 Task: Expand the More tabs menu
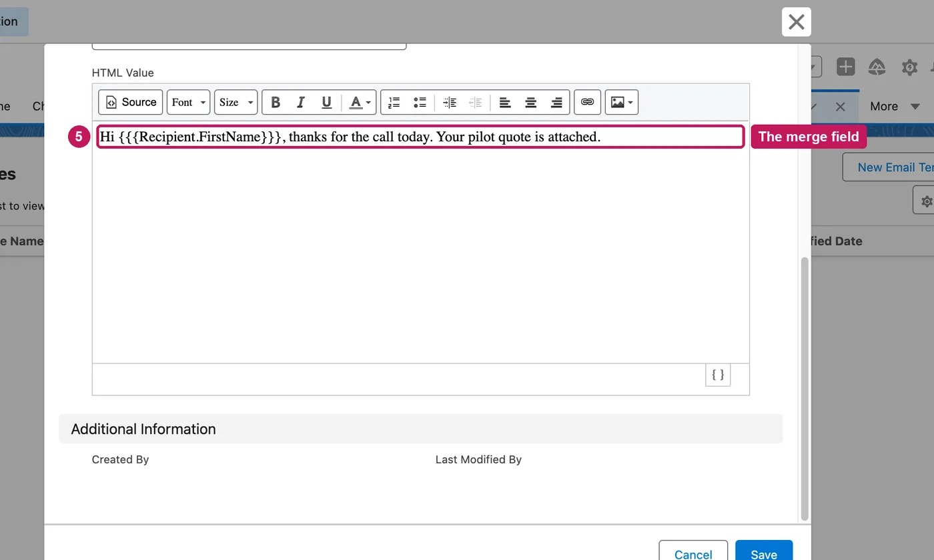tap(895, 106)
